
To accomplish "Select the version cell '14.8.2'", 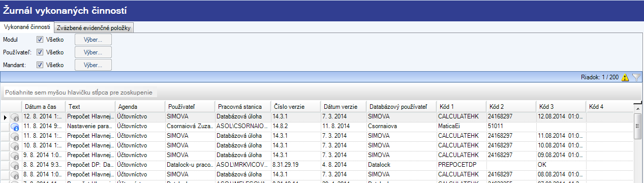I will pos(295,127).
